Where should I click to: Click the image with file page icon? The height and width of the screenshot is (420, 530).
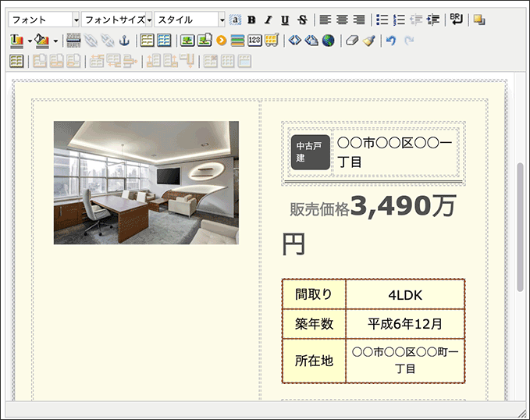coord(205,41)
